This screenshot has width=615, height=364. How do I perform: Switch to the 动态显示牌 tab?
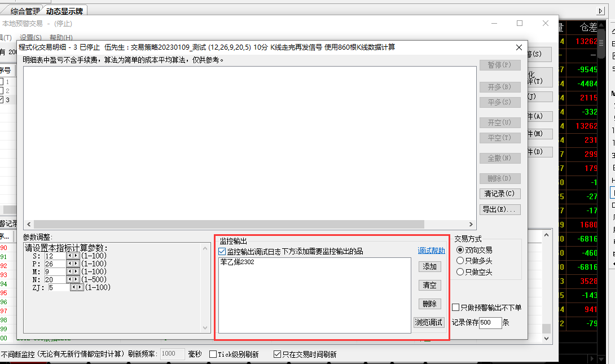pos(64,11)
